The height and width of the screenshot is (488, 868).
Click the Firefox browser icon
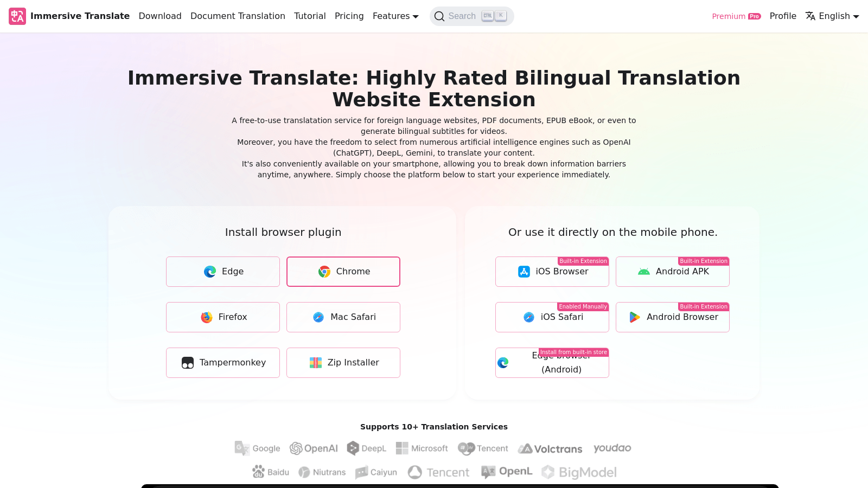tap(207, 317)
